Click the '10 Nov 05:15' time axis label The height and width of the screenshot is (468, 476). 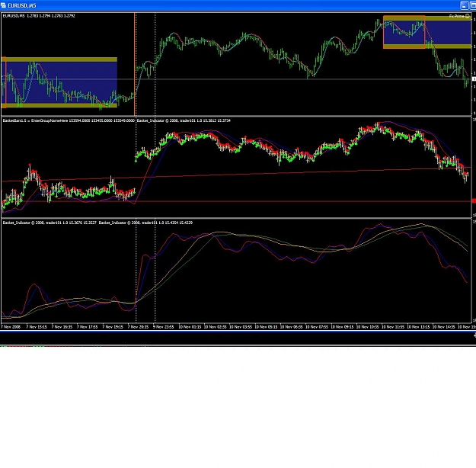point(266,327)
